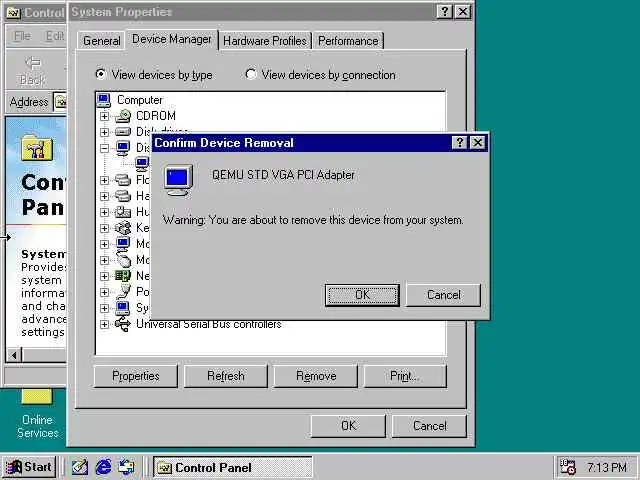
Task: Open the Start menu
Action: pyautogui.click(x=29, y=467)
